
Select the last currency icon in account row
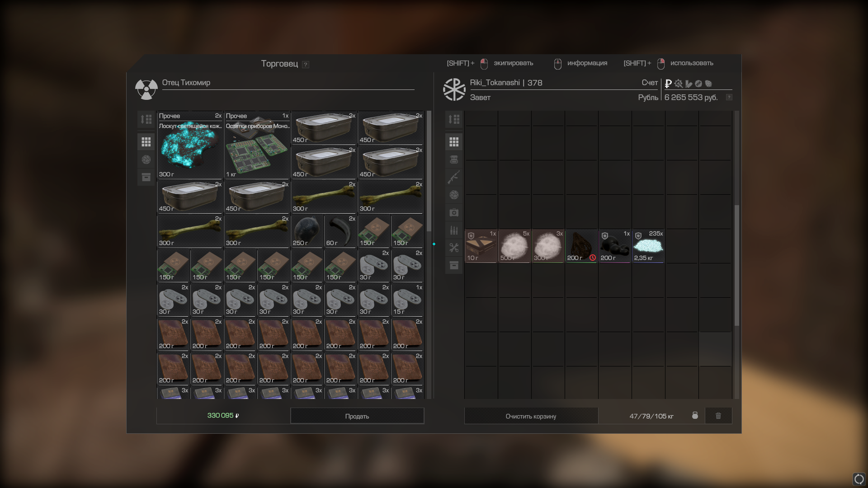708,84
